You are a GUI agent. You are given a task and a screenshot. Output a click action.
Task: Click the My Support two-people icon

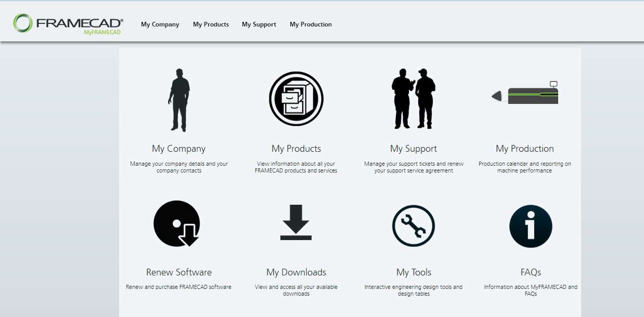tap(414, 99)
